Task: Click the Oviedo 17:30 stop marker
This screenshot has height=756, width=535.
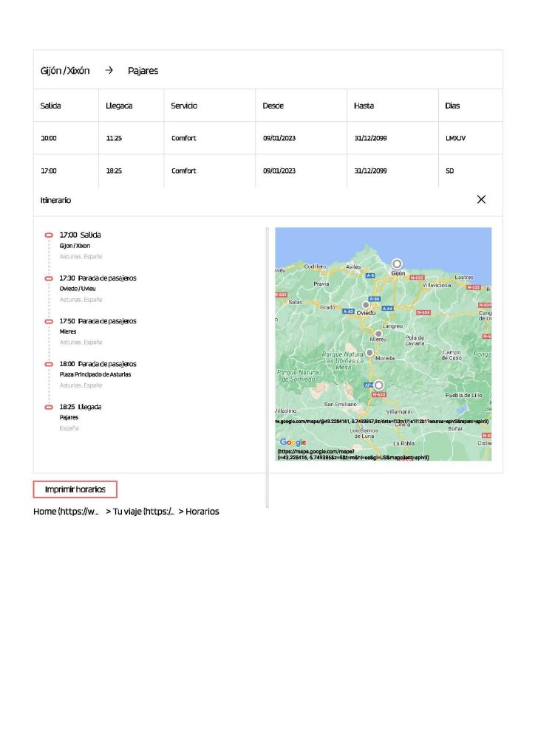Action: coord(49,278)
